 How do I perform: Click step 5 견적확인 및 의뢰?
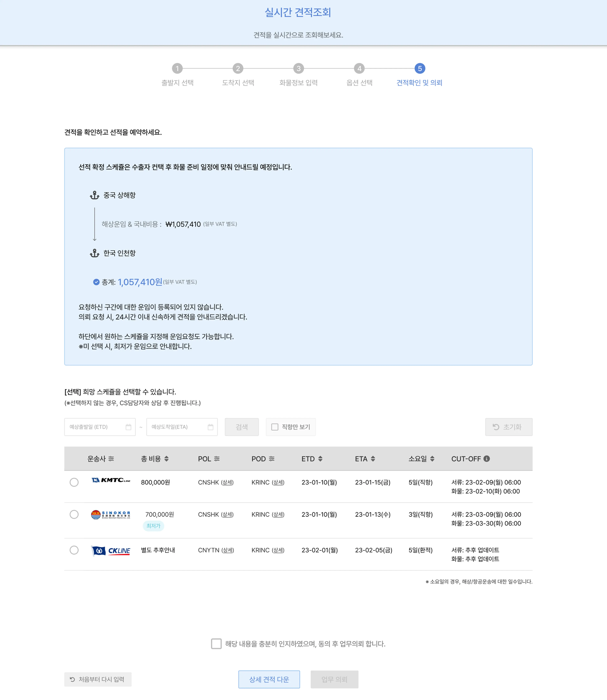pos(420,68)
